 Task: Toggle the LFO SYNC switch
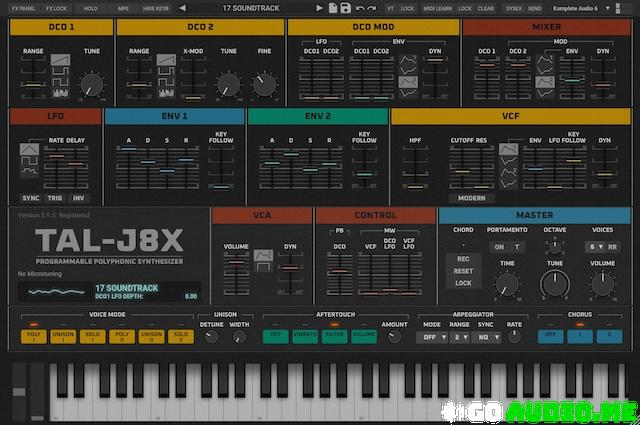(31, 198)
